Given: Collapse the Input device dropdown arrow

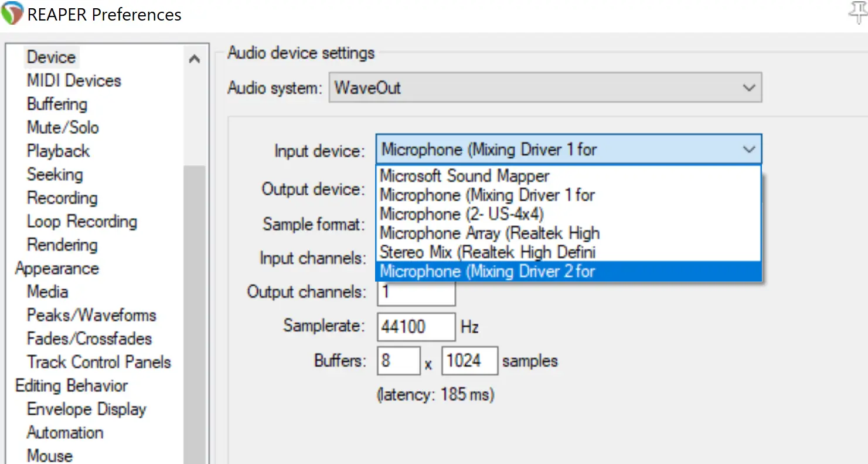Looking at the screenshot, I should (748, 150).
